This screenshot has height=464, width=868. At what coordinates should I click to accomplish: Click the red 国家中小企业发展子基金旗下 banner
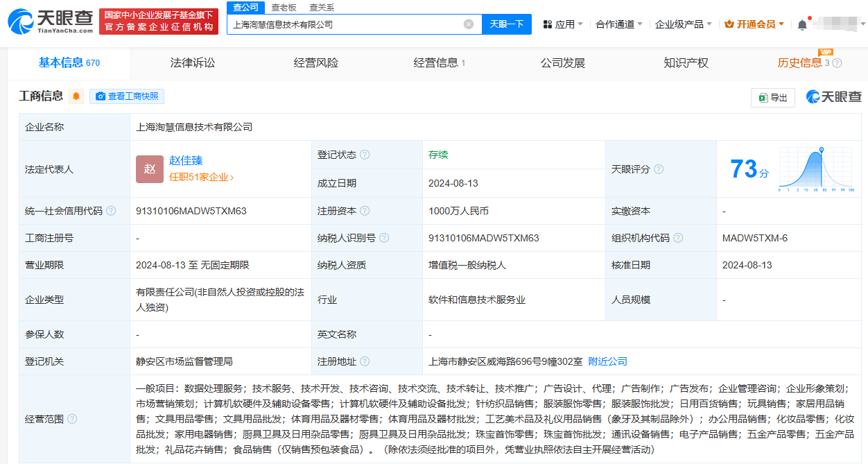pos(159,22)
